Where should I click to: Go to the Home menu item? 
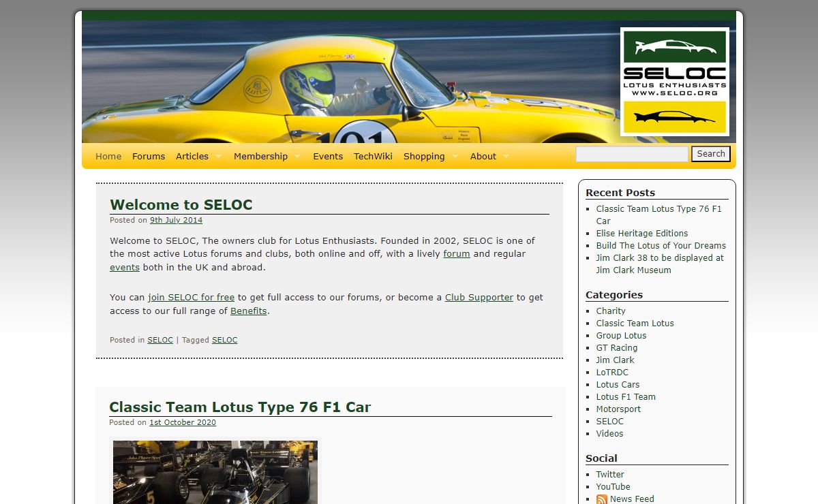click(108, 156)
